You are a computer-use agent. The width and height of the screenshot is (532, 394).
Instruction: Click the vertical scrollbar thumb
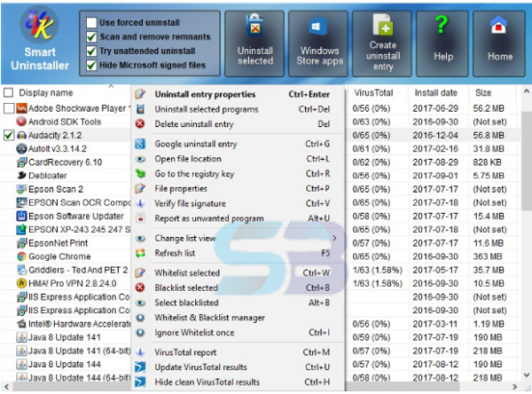pos(526,160)
